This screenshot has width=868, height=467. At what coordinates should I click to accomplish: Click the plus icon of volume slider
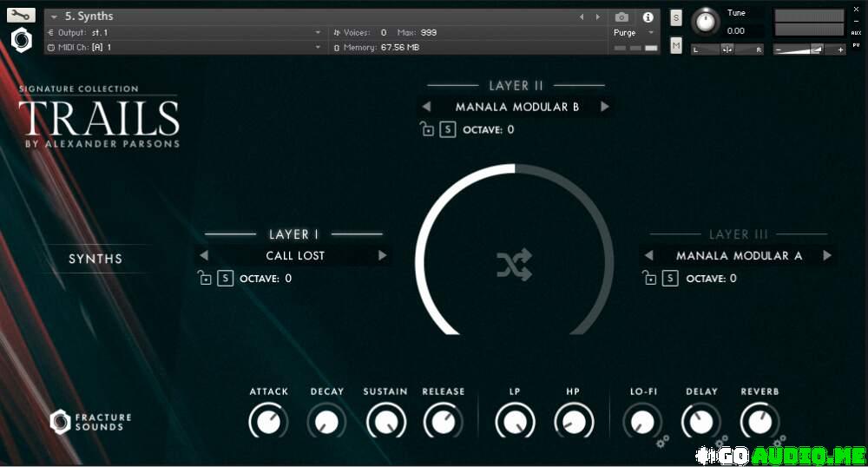[x=840, y=49]
